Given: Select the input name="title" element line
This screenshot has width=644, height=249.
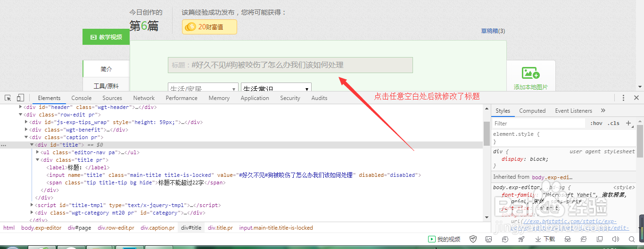Looking at the screenshot, I should [x=234, y=175].
